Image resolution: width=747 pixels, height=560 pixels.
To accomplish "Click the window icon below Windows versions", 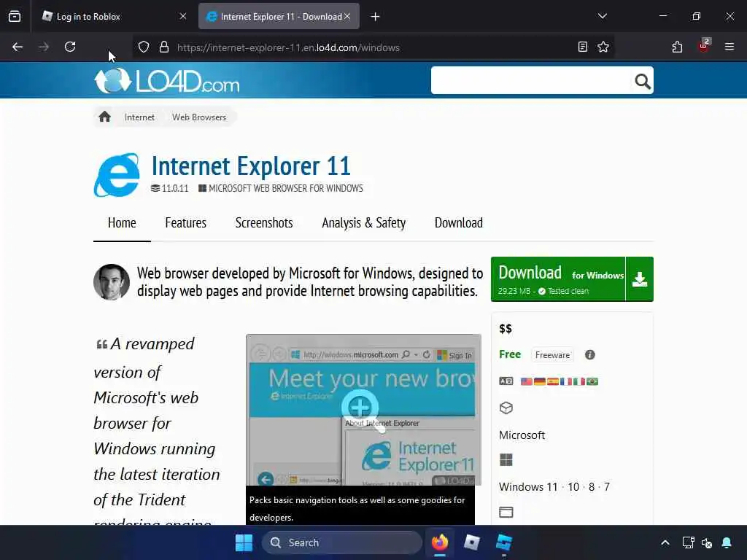I will point(506,513).
